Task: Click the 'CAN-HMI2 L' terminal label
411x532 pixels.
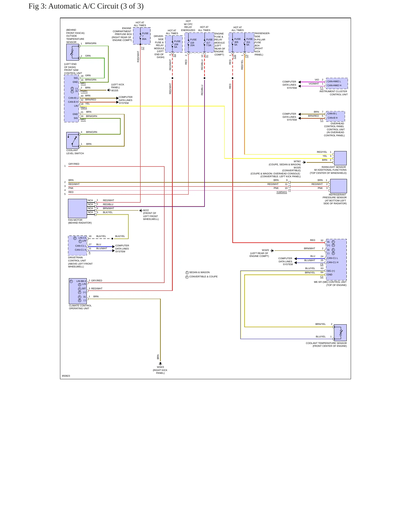Action: pyautogui.click(x=334, y=81)
